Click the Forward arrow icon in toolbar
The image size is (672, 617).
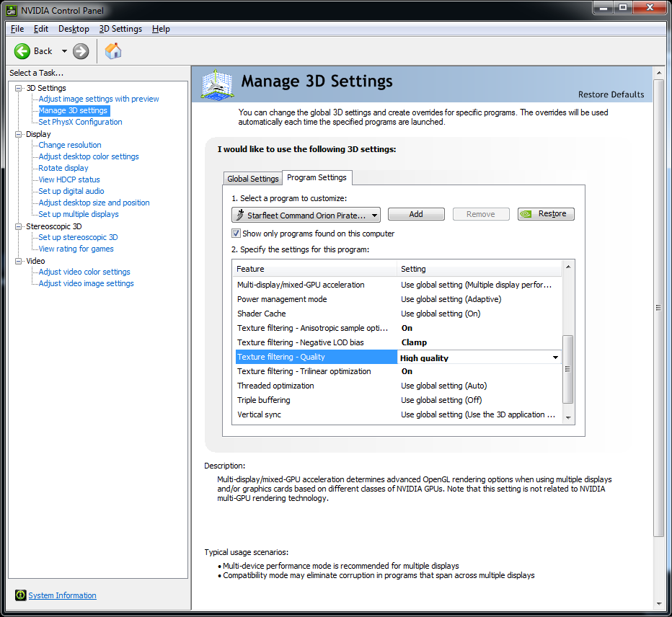[81, 51]
